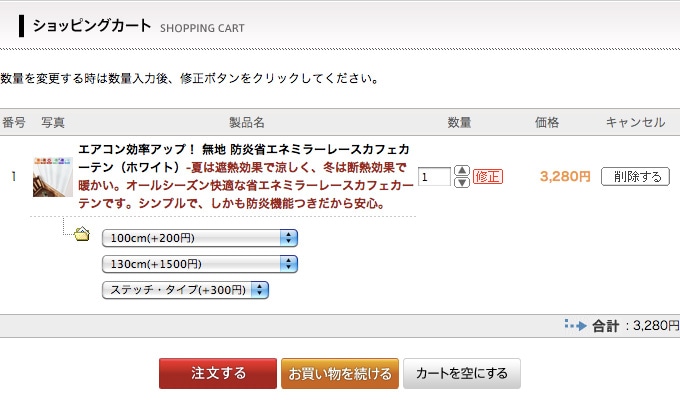The image size is (680, 400).
Task: Open the 130cm(+1500円) dropdown
Action: tap(200, 264)
